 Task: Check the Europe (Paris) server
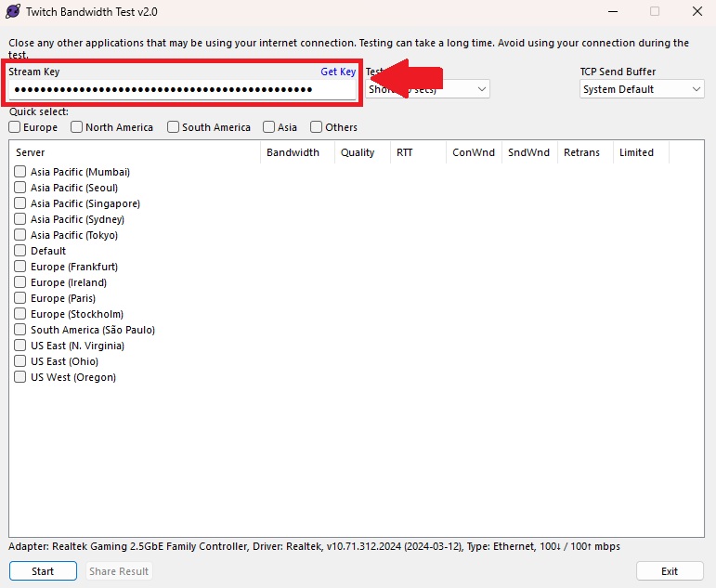tap(20, 298)
